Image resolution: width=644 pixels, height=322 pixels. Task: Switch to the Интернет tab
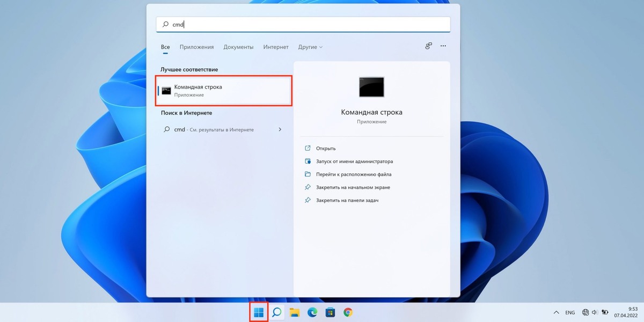[276, 47]
